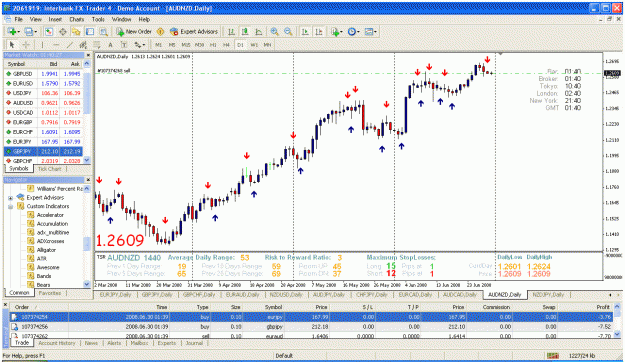The image size is (625, 362).
Task: Switch to the Tick Chart tab
Action: [x=49, y=169]
